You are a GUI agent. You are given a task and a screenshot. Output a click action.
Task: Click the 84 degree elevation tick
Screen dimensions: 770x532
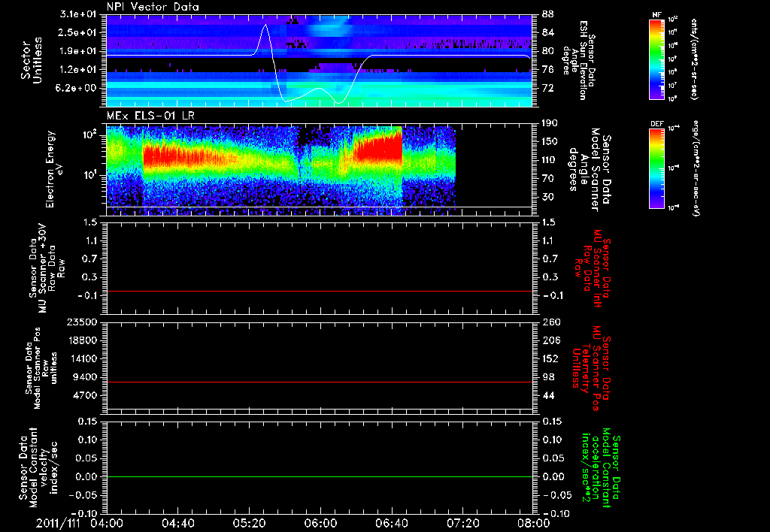click(x=547, y=32)
